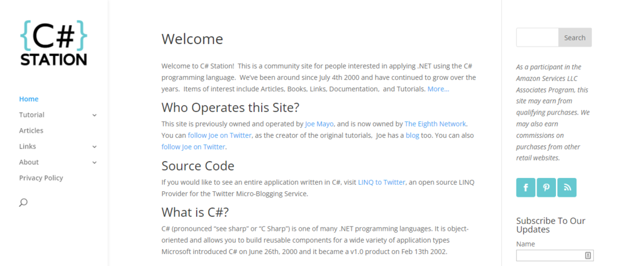This screenshot has height=266, width=644.
Task: Visit the LINQ to Twitter link
Action: pos(381,182)
